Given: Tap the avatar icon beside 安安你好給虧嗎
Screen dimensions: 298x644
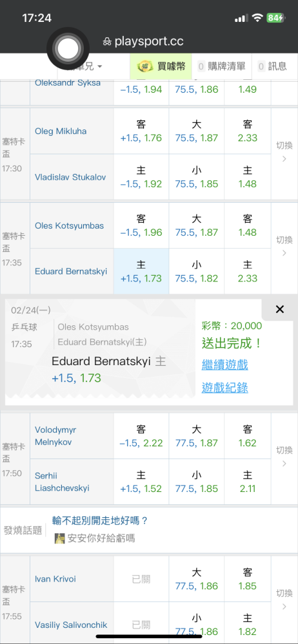Looking at the screenshot, I should [x=60, y=538].
